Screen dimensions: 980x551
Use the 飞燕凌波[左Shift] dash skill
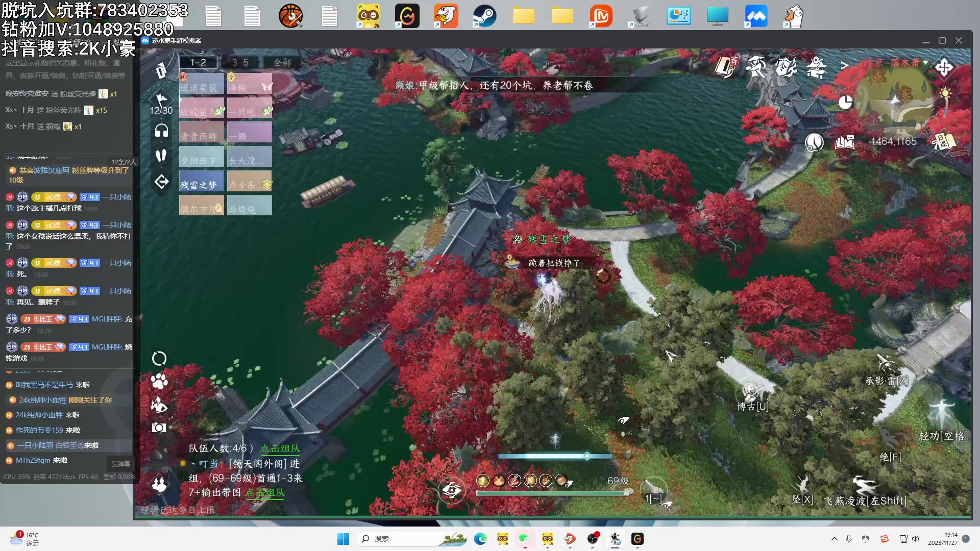point(865,491)
